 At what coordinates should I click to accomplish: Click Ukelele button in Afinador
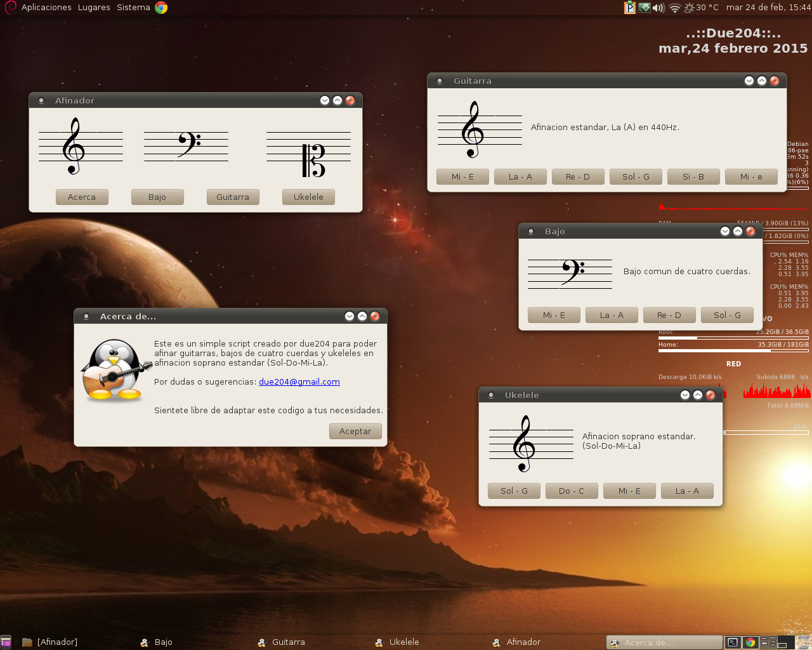pyautogui.click(x=308, y=197)
